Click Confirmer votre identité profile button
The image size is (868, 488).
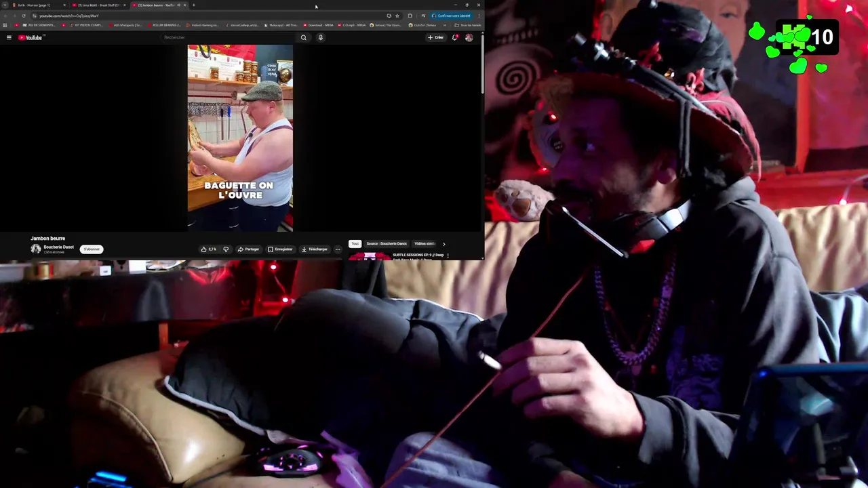click(452, 16)
